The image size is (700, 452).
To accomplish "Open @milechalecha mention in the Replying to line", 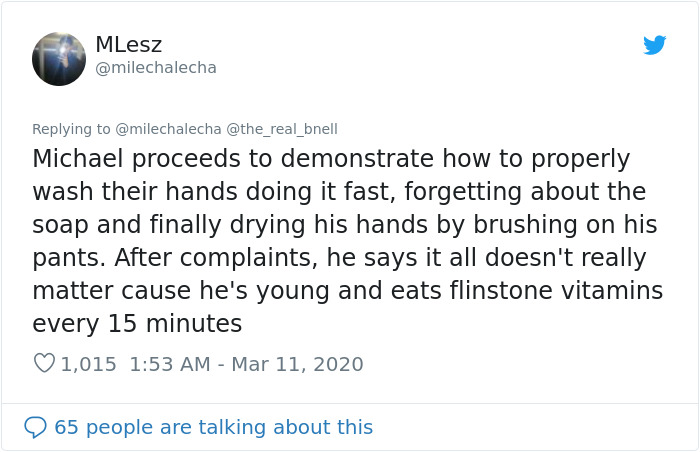I will [168, 129].
